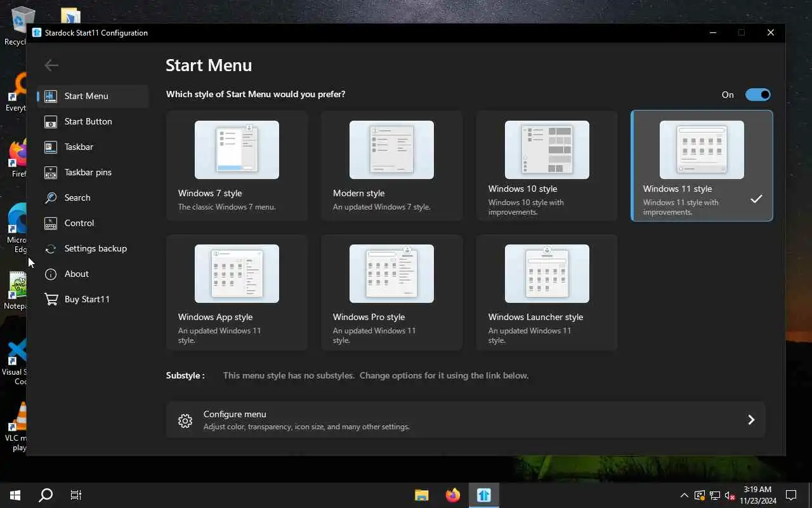Open the Control section
The image size is (812, 508).
tap(93, 223)
